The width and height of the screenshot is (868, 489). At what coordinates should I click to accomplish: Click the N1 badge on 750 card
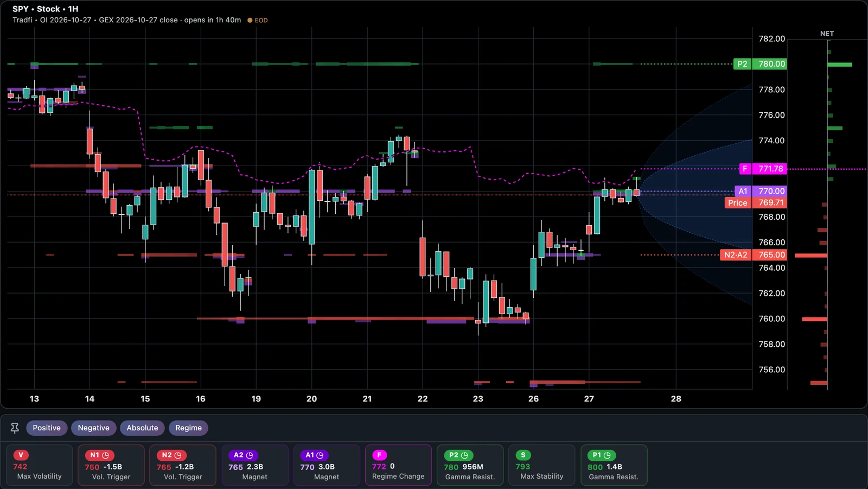point(99,455)
